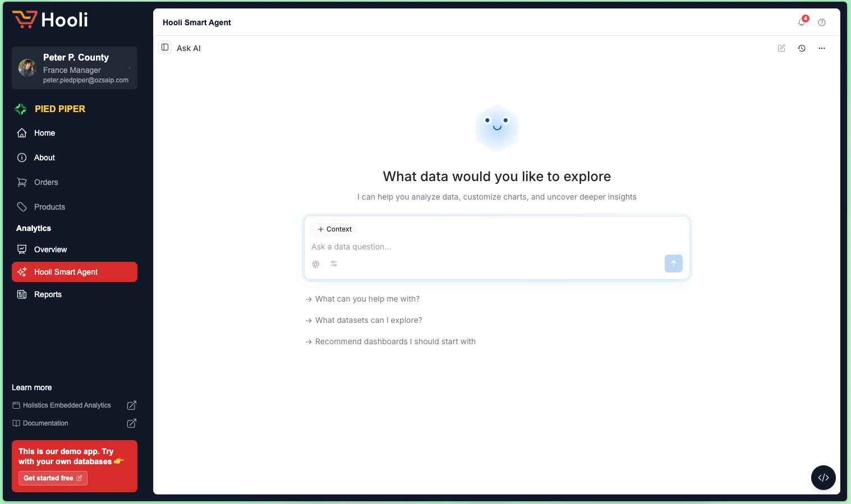Select 'What can you help me with?' suggestion

point(362,299)
